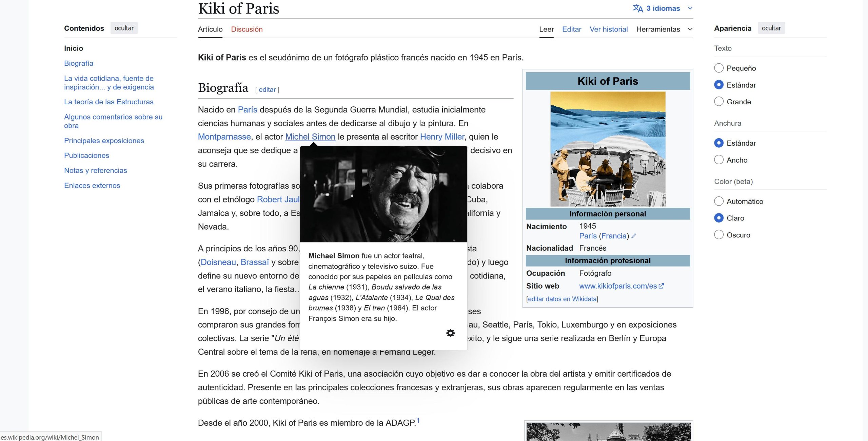The height and width of the screenshot is (441, 868).
Task: Open the Ver historial tab
Action: point(609,29)
